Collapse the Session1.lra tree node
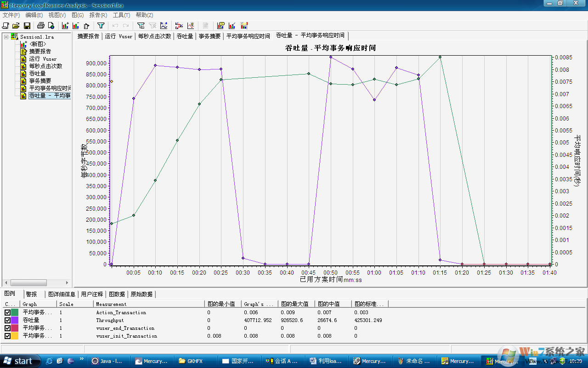This screenshot has width=588, height=368. pyautogui.click(x=7, y=37)
